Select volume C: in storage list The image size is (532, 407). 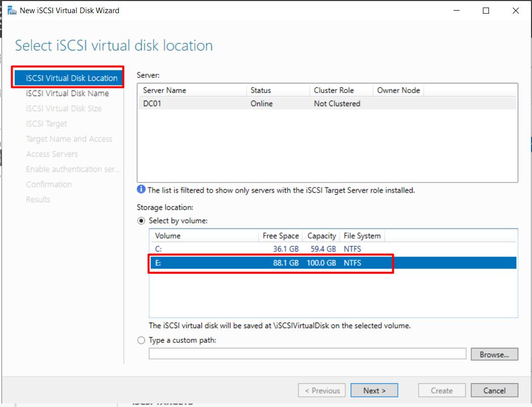332,249
